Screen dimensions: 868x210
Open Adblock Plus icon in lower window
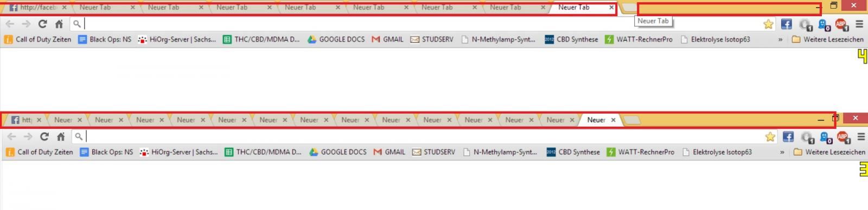843,137
